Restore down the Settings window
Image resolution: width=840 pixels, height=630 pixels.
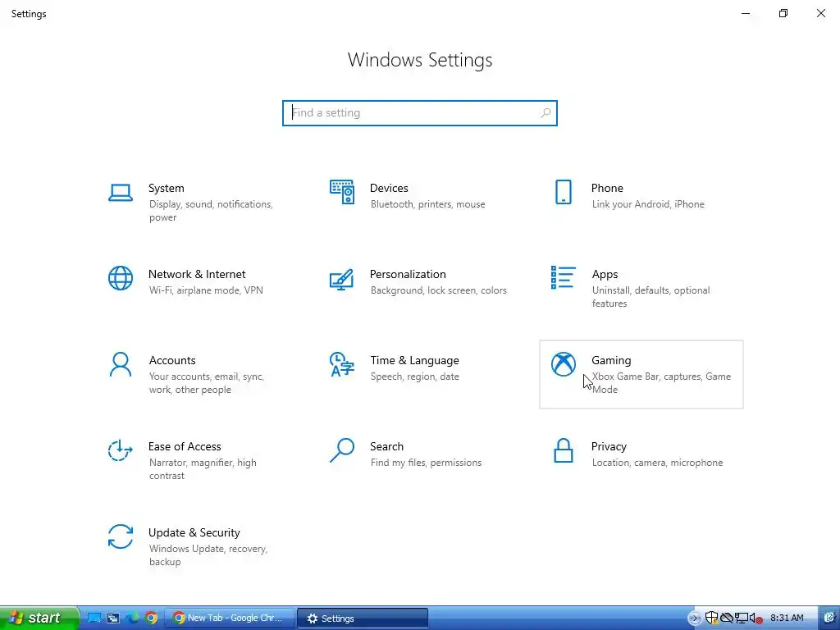(783, 13)
